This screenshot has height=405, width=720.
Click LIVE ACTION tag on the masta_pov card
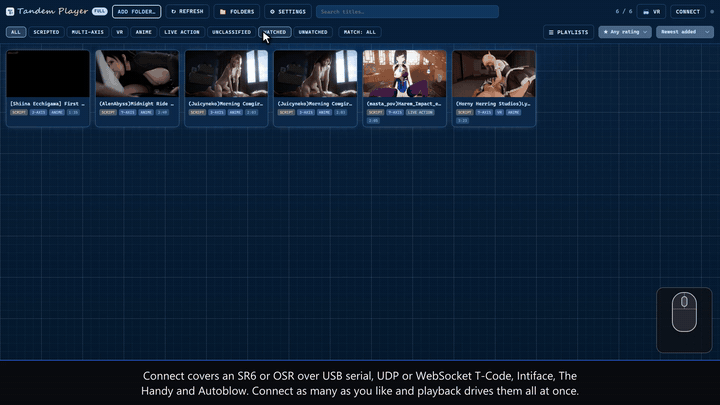point(420,112)
